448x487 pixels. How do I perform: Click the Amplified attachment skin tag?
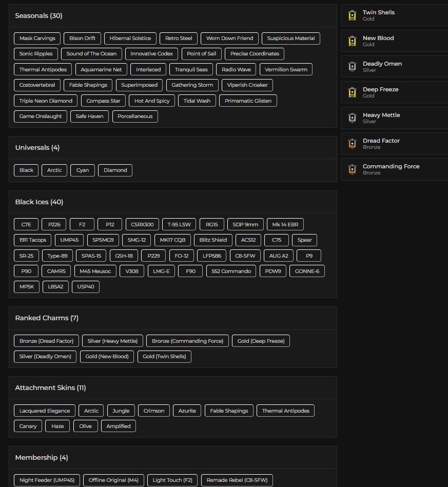point(119,426)
